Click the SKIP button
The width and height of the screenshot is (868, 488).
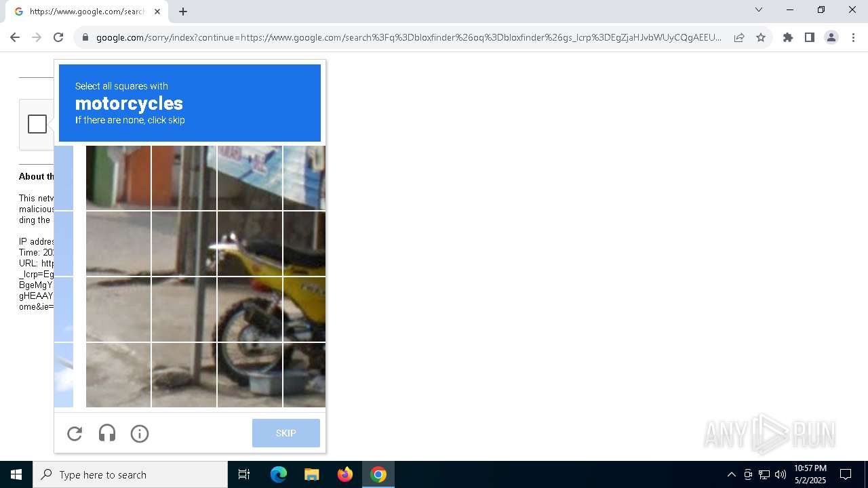point(285,433)
